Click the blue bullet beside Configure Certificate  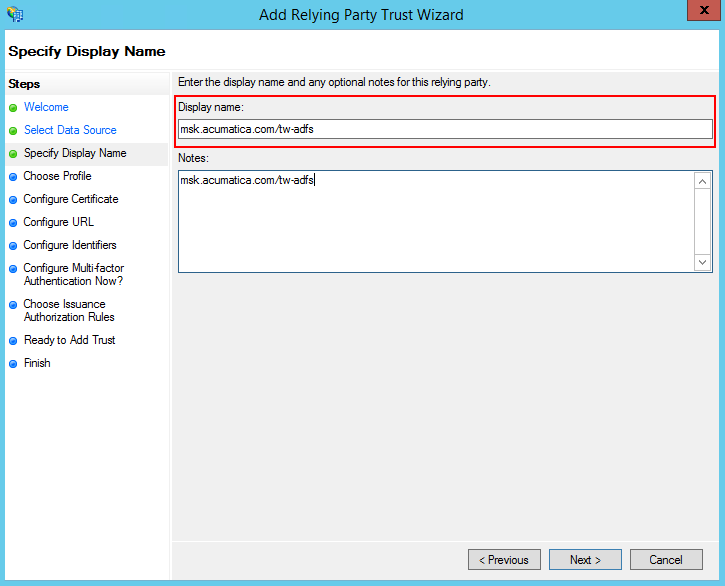point(13,200)
